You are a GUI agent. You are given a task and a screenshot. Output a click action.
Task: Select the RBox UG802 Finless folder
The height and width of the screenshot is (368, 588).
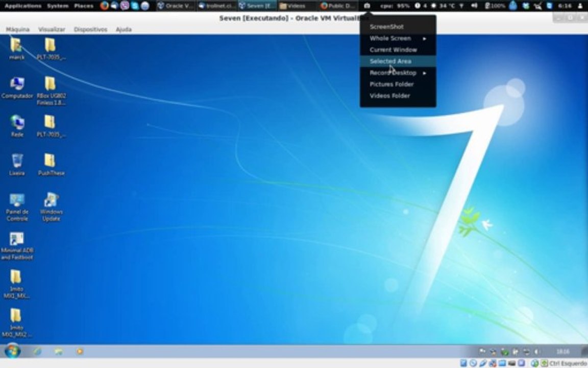point(51,90)
